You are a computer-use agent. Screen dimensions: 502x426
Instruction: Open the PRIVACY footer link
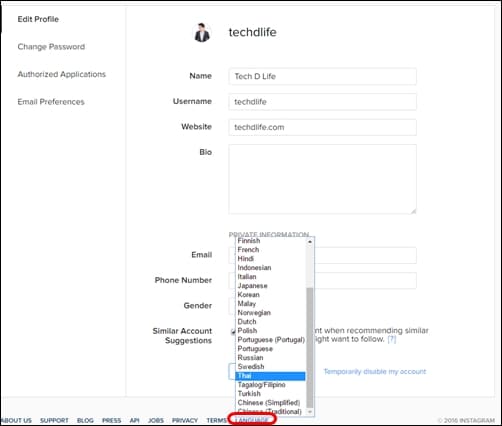coord(185,420)
